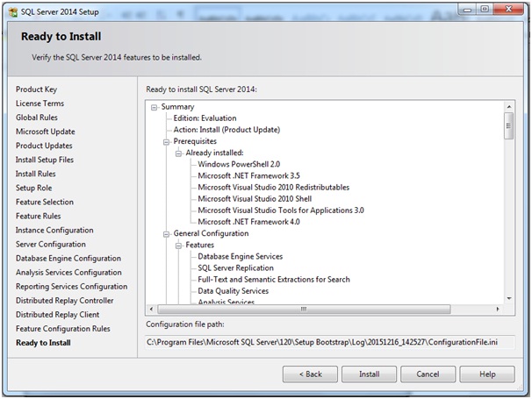Select the Microsoft Update step

(46, 132)
